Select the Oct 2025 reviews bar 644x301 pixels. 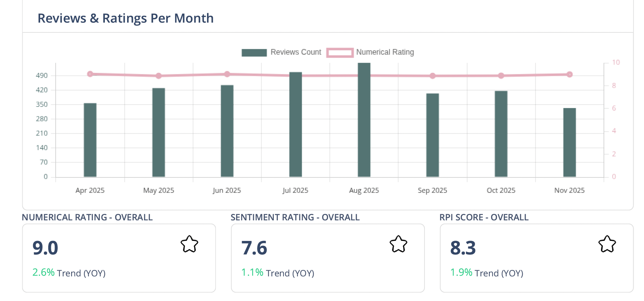[501, 134]
